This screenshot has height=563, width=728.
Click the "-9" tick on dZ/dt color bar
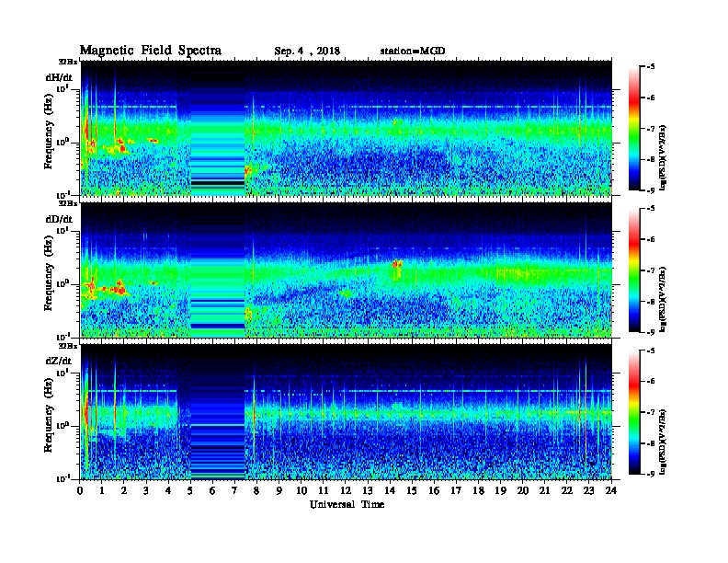[x=650, y=474]
